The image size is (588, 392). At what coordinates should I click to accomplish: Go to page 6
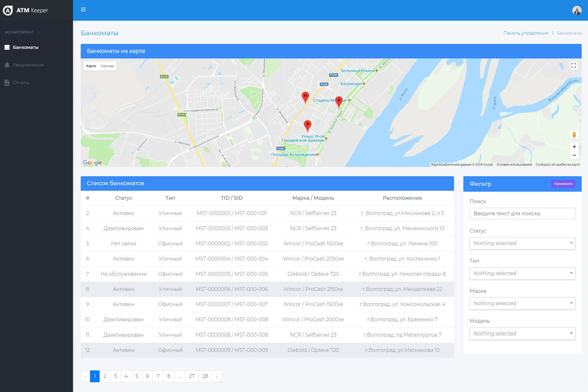pyautogui.click(x=147, y=376)
